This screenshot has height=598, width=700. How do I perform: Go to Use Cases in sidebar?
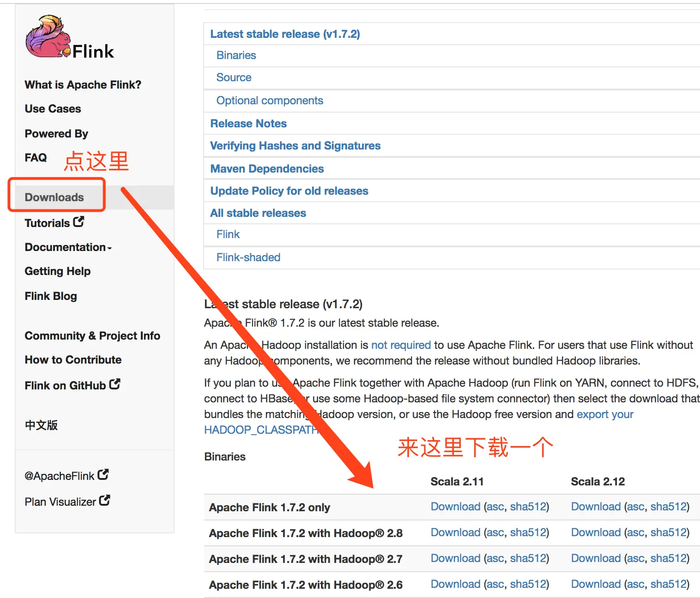point(53,109)
